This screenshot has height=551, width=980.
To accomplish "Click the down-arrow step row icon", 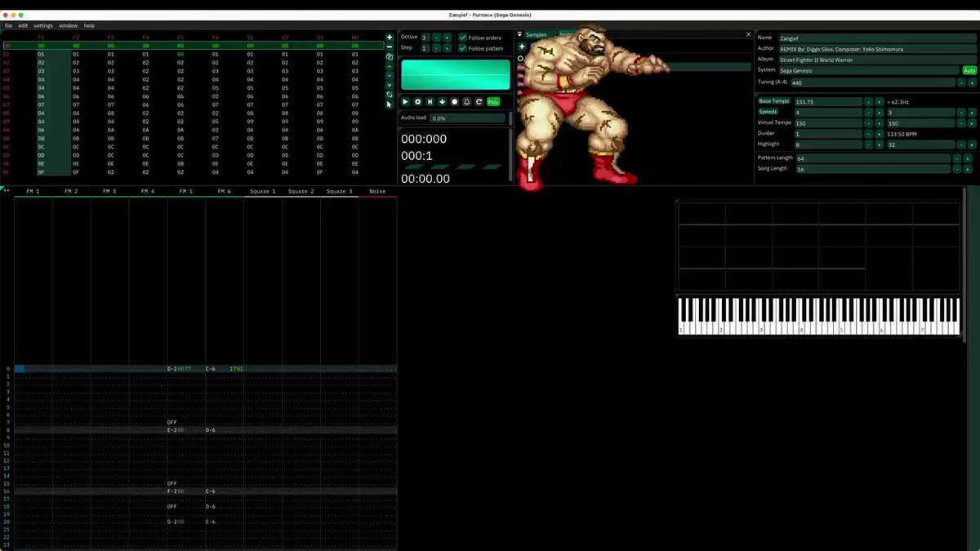I will (x=442, y=102).
